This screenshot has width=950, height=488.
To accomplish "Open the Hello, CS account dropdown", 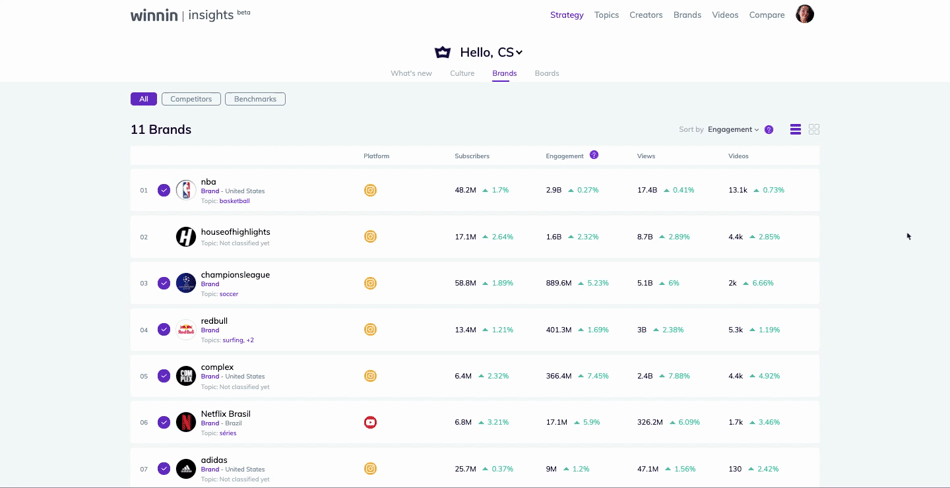I will click(491, 53).
